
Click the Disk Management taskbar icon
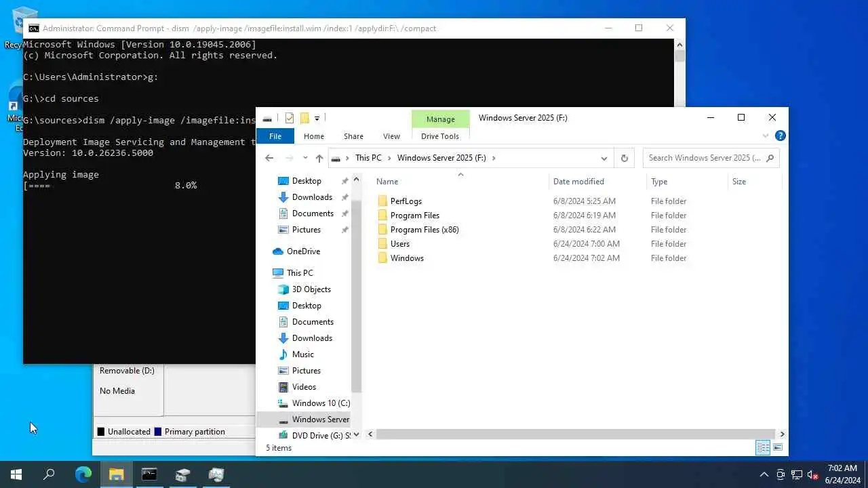click(182, 474)
